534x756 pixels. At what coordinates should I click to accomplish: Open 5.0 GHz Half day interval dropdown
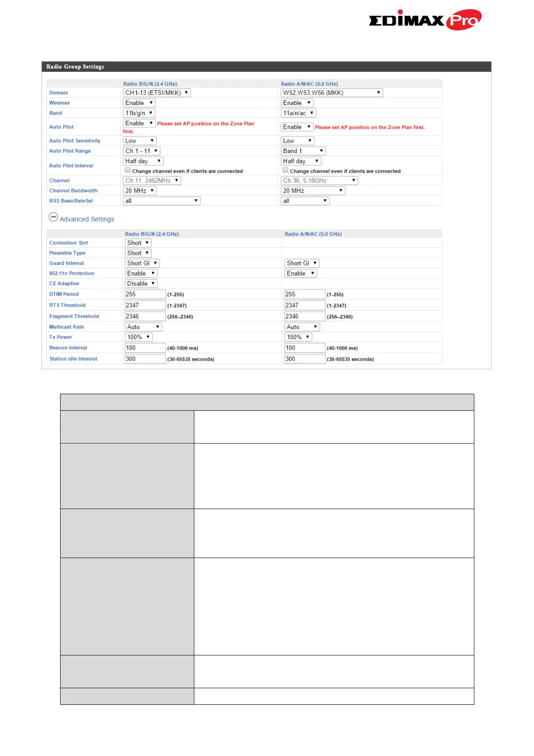tap(301, 161)
